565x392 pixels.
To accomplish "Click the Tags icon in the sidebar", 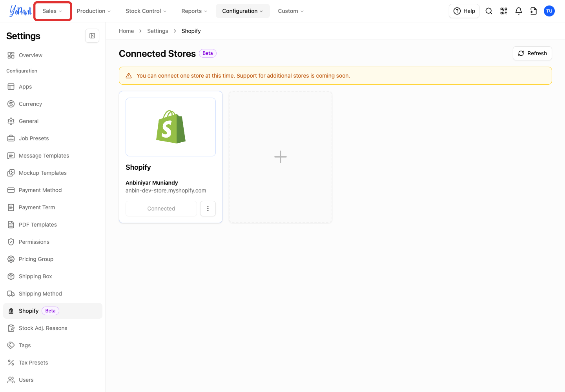I will tap(11, 345).
